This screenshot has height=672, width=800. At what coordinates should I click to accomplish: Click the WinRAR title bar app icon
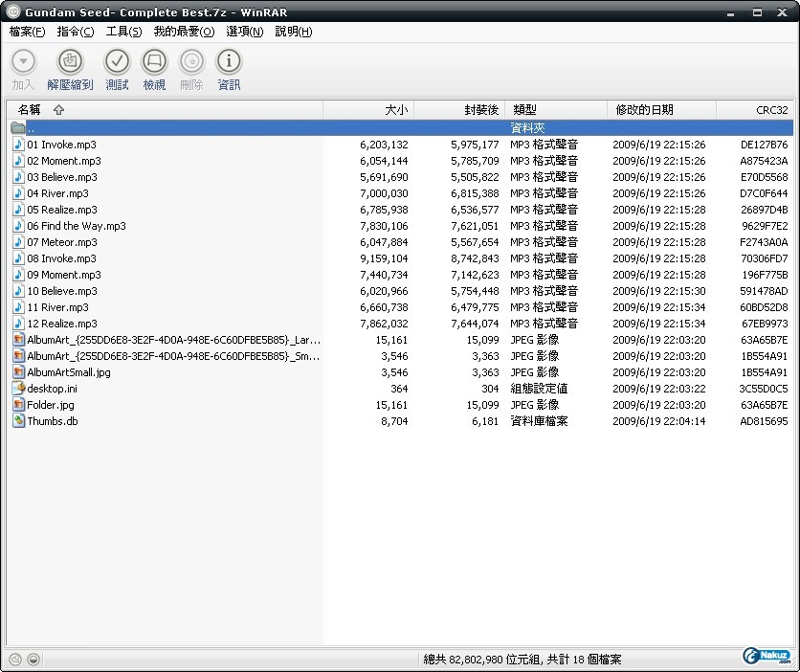pyautogui.click(x=12, y=11)
